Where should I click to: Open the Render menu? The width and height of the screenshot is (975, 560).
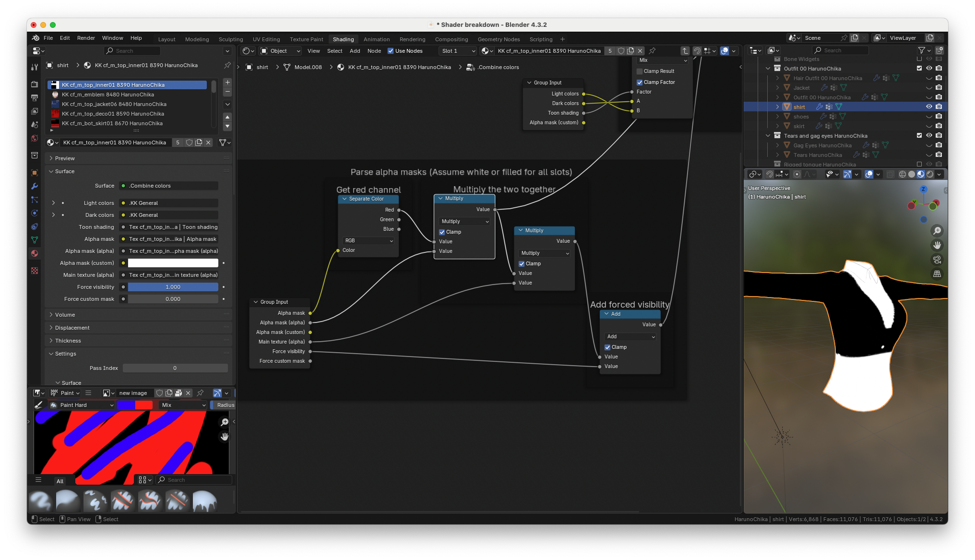click(86, 38)
